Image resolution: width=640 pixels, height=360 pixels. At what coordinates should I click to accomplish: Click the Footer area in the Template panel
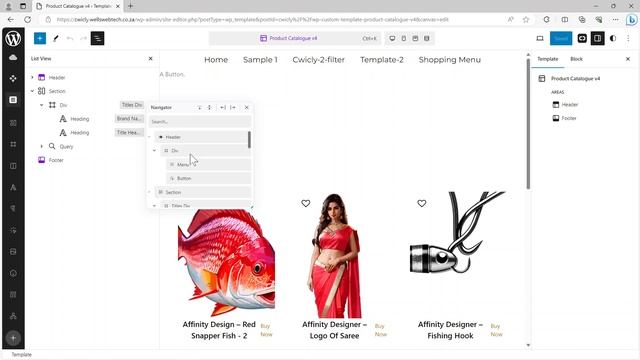pos(564,118)
